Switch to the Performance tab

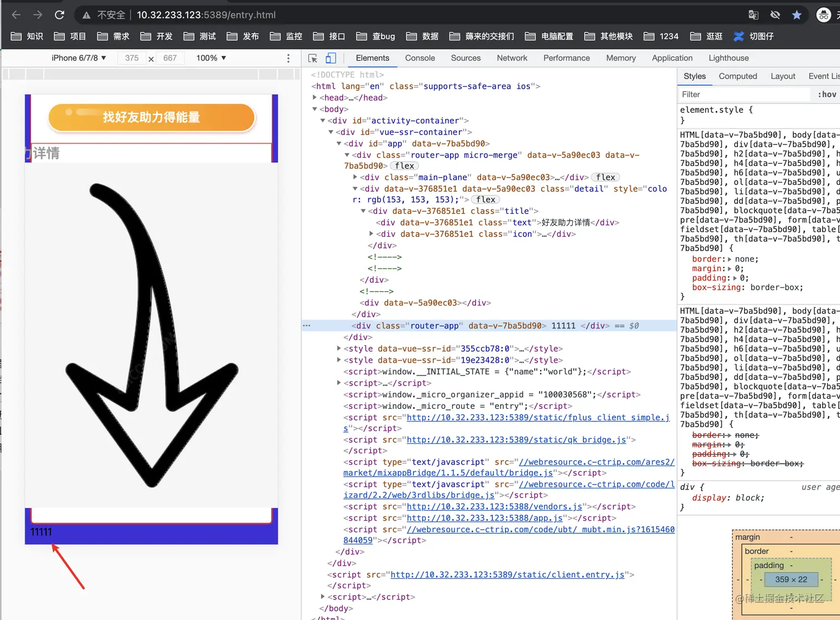pyautogui.click(x=567, y=58)
